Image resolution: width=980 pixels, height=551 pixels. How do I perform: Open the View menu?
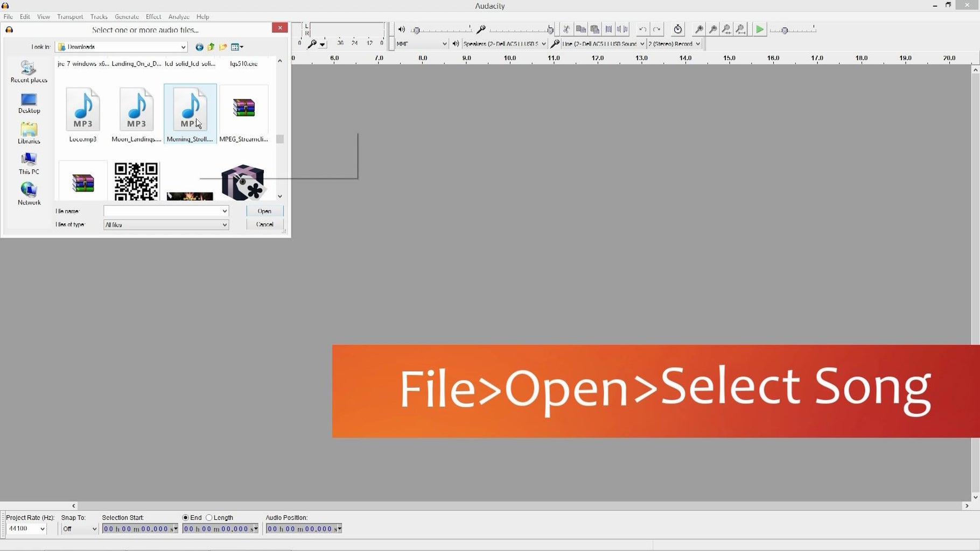(43, 17)
